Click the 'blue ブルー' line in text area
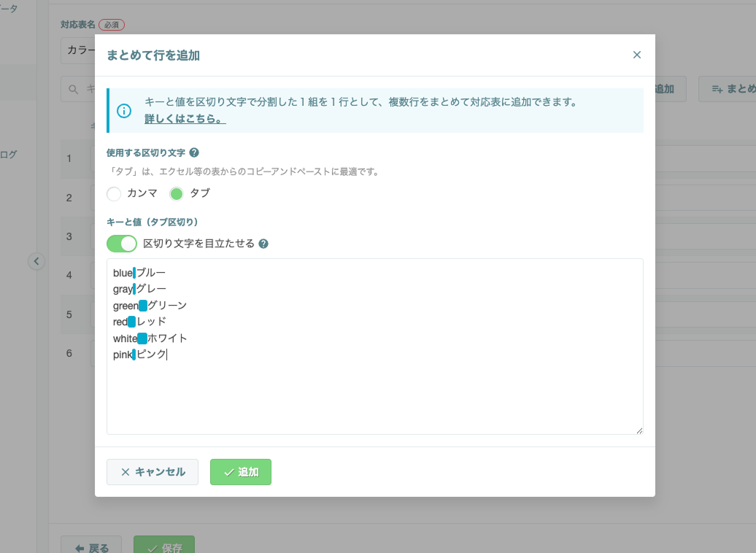Image resolution: width=756 pixels, height=553 pixels. click(x=139, y=273)
